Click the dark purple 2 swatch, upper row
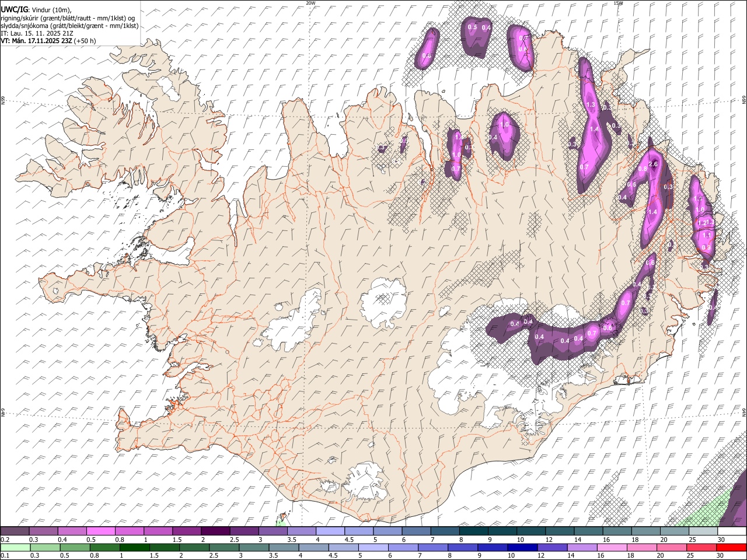 point(215,531)
